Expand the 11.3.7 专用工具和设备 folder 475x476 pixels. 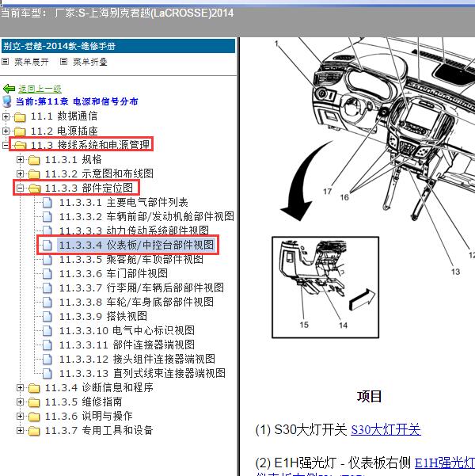(20, 430)
